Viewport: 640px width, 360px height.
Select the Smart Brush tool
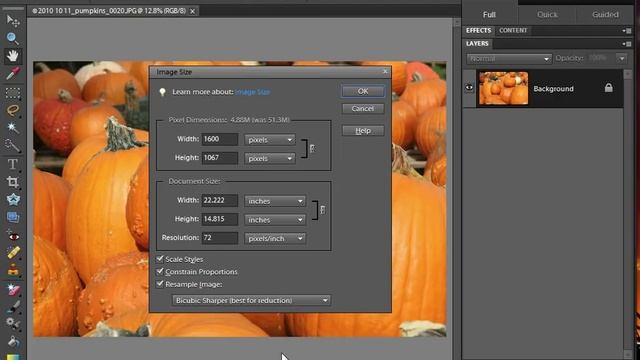[13, 324]
